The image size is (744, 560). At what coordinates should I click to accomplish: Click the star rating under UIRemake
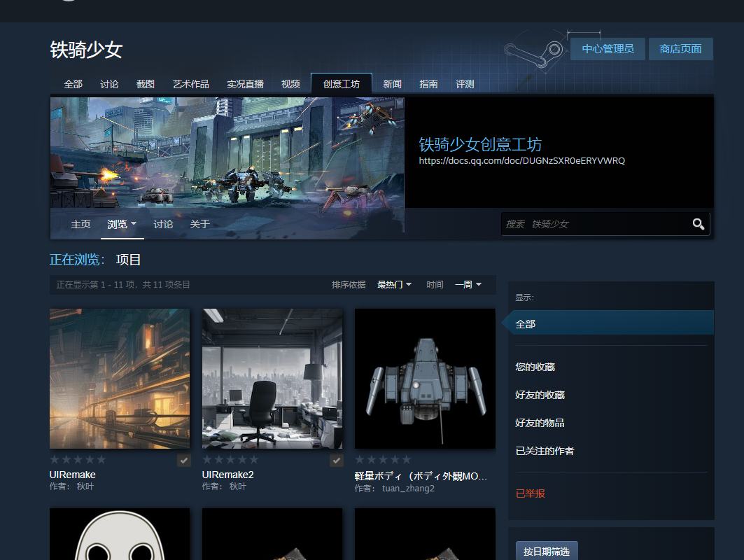[x=78, y=459]
